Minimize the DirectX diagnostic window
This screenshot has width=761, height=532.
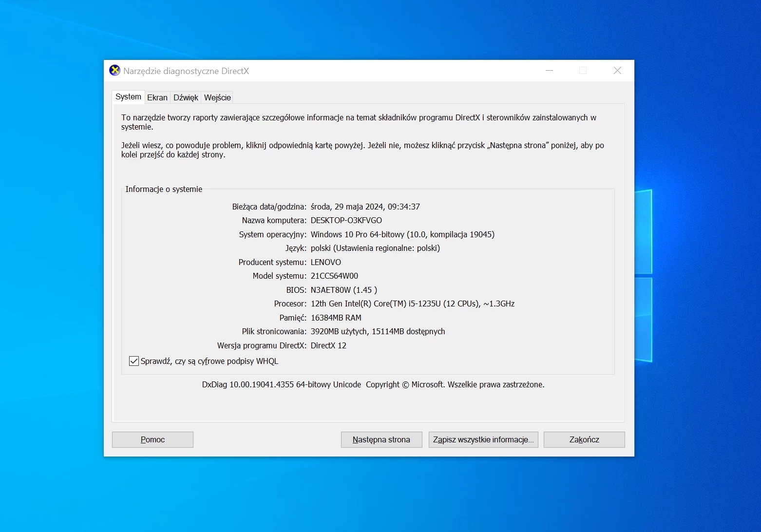[550, 71]
